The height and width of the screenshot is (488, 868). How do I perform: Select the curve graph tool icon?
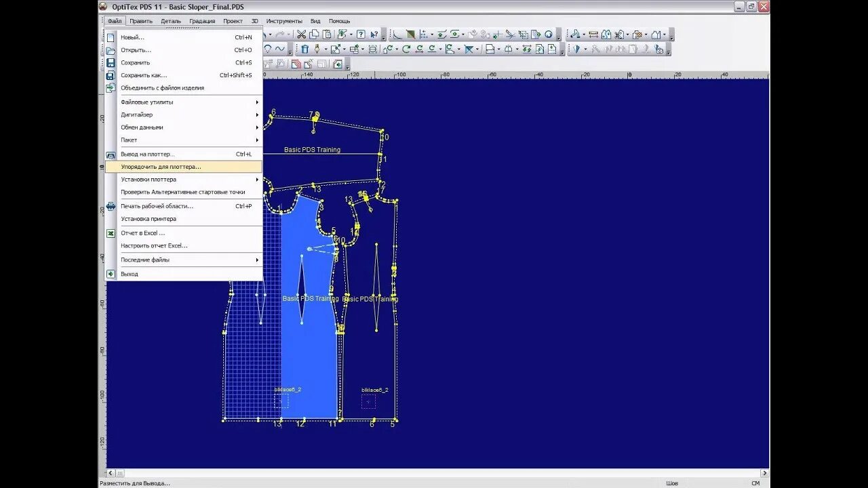click(x=397, y=35)
